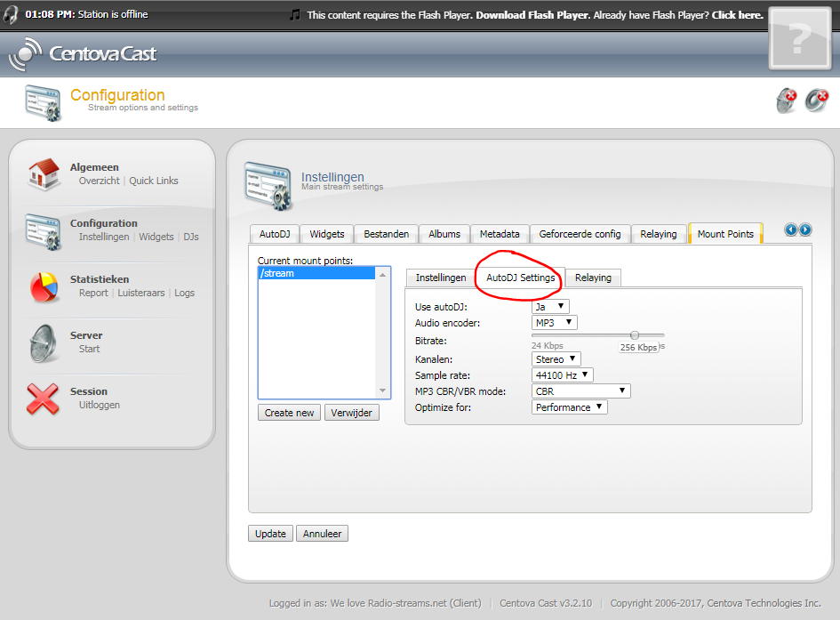Expand the MP3 CBR/VBR mode dropdown
Image resolution: width=840 pixels, height=620 pixels.
point(581,391)
